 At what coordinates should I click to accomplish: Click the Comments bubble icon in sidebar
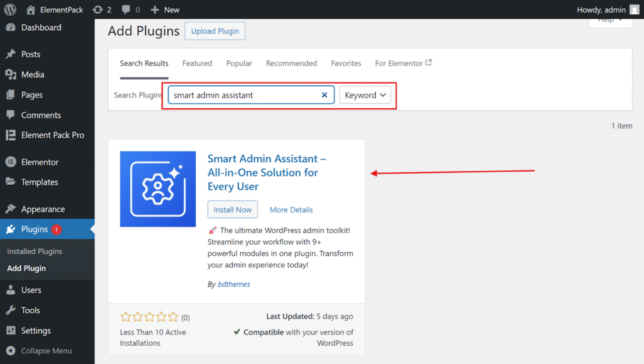(x=11, y=115)
